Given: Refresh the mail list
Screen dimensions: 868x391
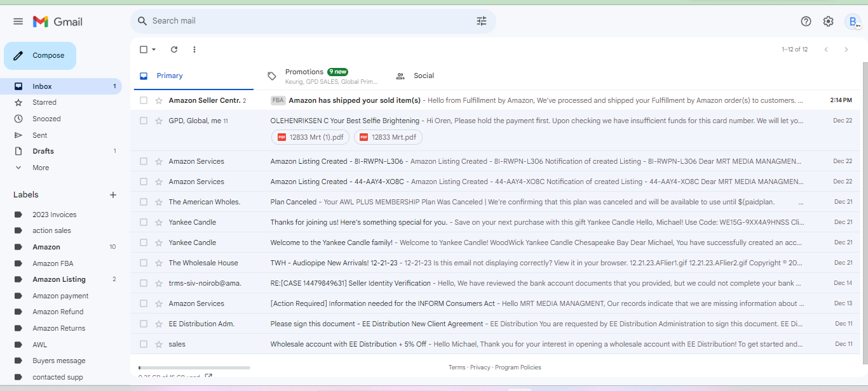Looking at the screenshot, I should [174, 50].
